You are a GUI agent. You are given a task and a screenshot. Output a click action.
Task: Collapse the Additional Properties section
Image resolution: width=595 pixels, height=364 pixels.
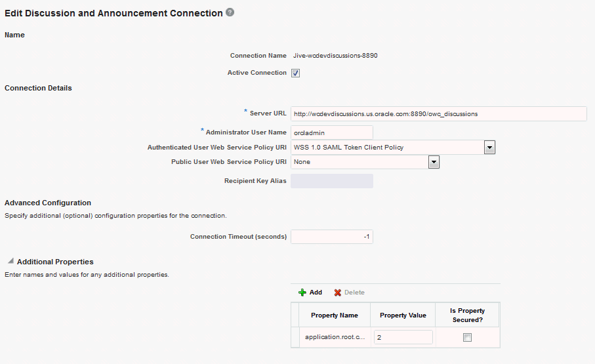point(10,261)
